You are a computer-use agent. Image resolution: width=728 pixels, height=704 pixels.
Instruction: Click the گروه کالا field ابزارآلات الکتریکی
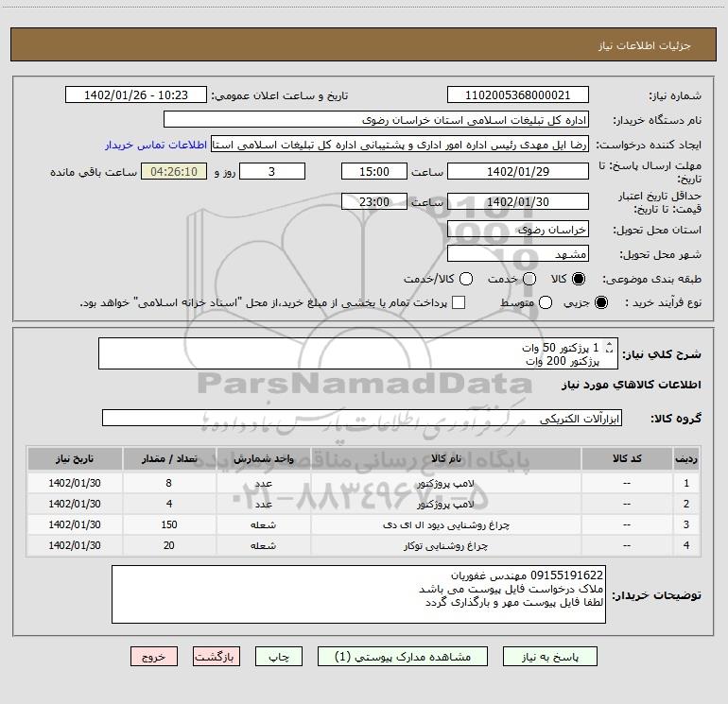(362, 418)
